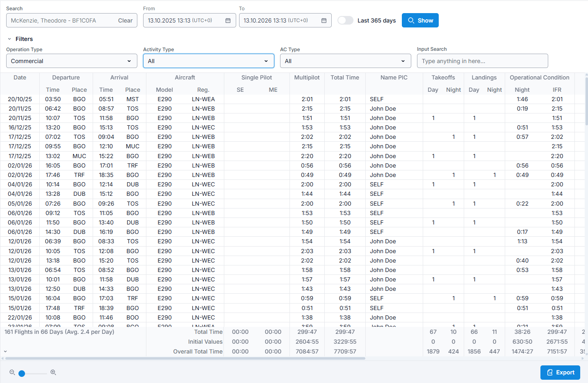The width and height of the screenshot is (588, 383).
Task: Open the To date calendar picker icon
Action: [x=324, y=20]
